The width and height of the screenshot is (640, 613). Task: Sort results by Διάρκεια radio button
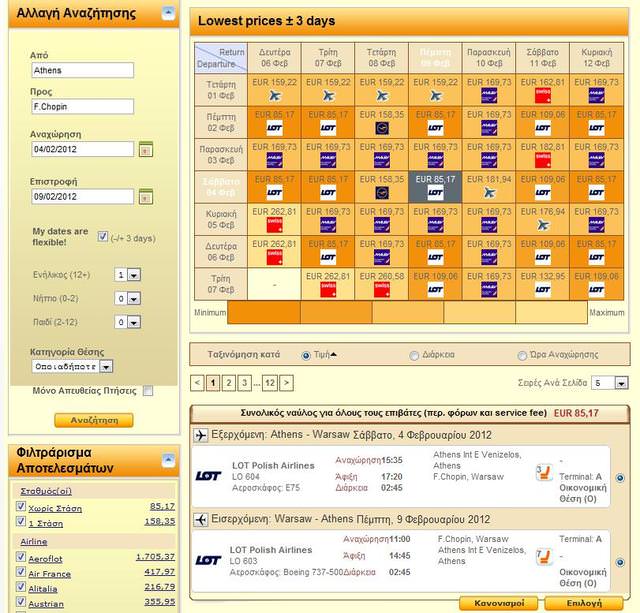tap(414, 355)
